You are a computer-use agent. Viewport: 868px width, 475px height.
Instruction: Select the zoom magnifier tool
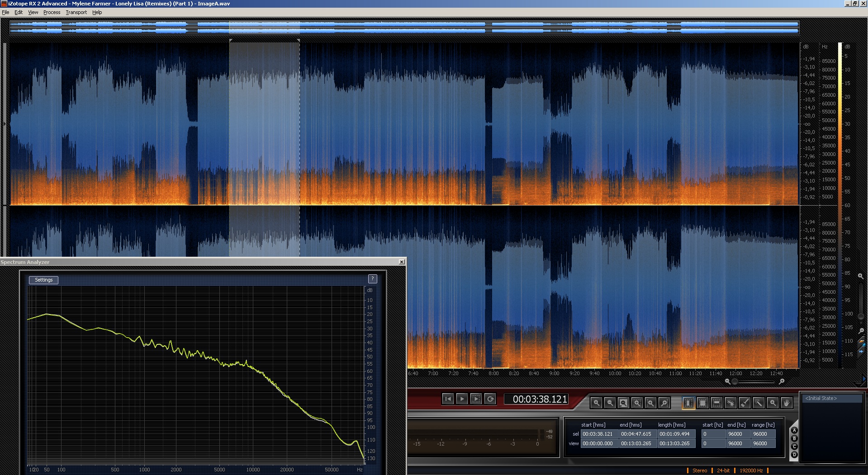coord(773,403)
